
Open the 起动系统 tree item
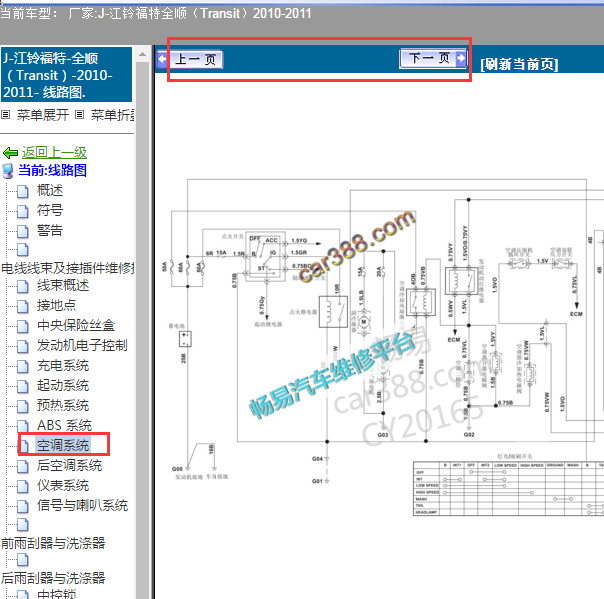[x=63, y=386]
